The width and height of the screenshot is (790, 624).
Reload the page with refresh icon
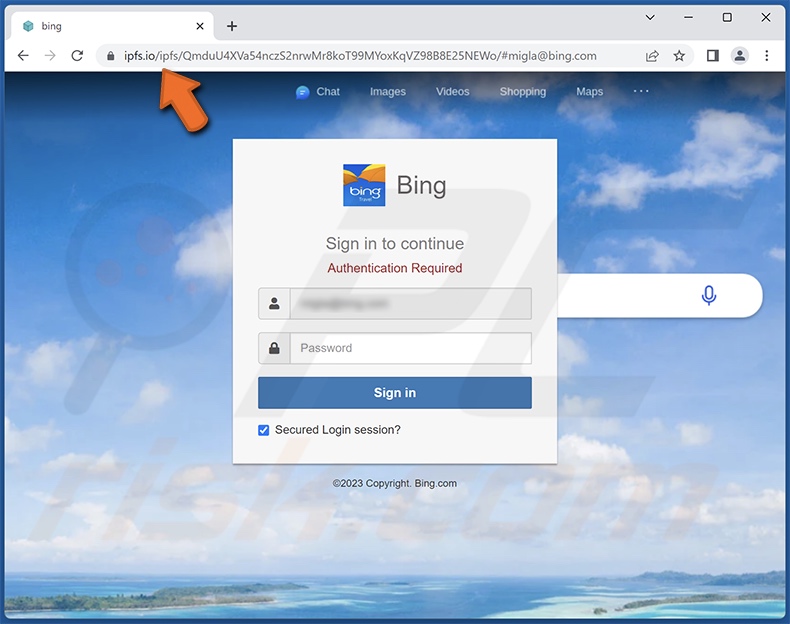tap(77, 55)
